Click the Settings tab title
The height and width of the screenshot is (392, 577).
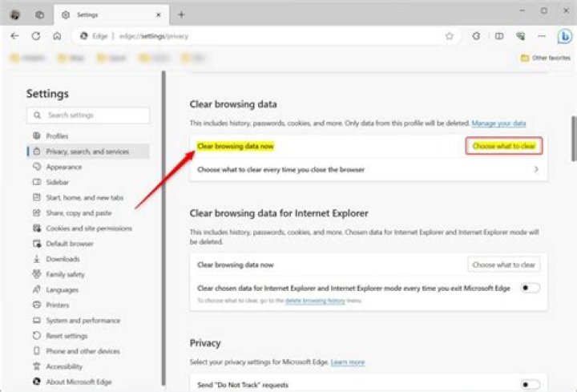87,14
